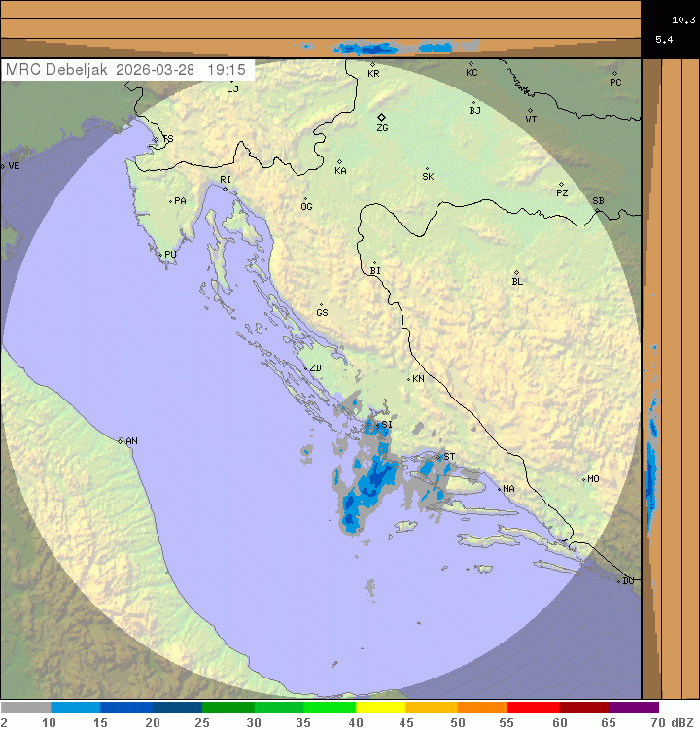Click the MO city marker
The height and width of the screenshot is (730, 700).
(x=583, y=479)
